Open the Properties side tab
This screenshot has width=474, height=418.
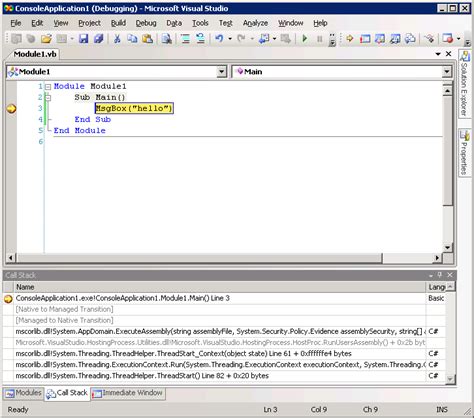click(464, 153)
